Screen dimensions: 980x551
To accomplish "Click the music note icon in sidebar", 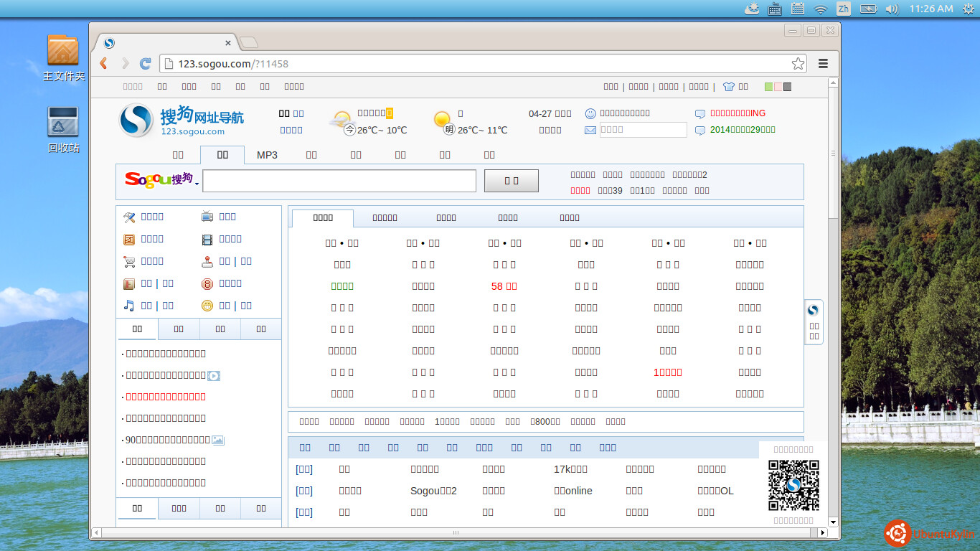I will tap(129, 306).
